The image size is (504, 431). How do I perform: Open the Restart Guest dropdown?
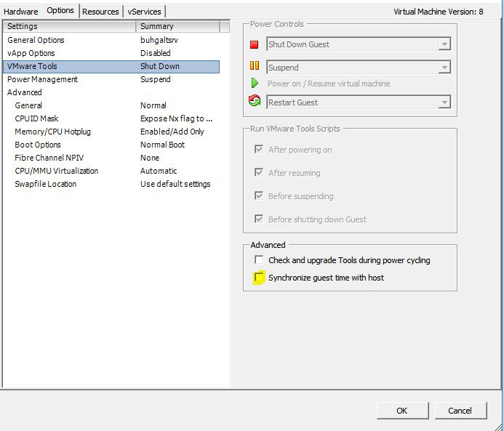point(359,102)
